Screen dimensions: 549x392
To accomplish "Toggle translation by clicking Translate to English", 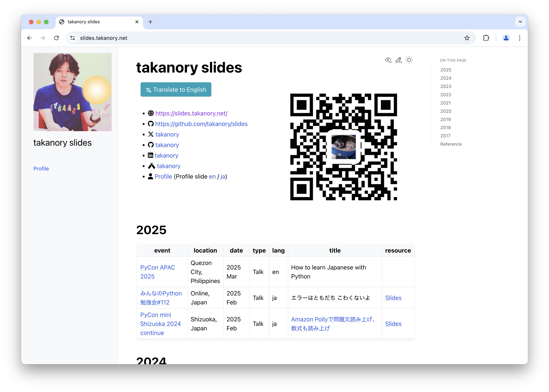I will 176,89.
